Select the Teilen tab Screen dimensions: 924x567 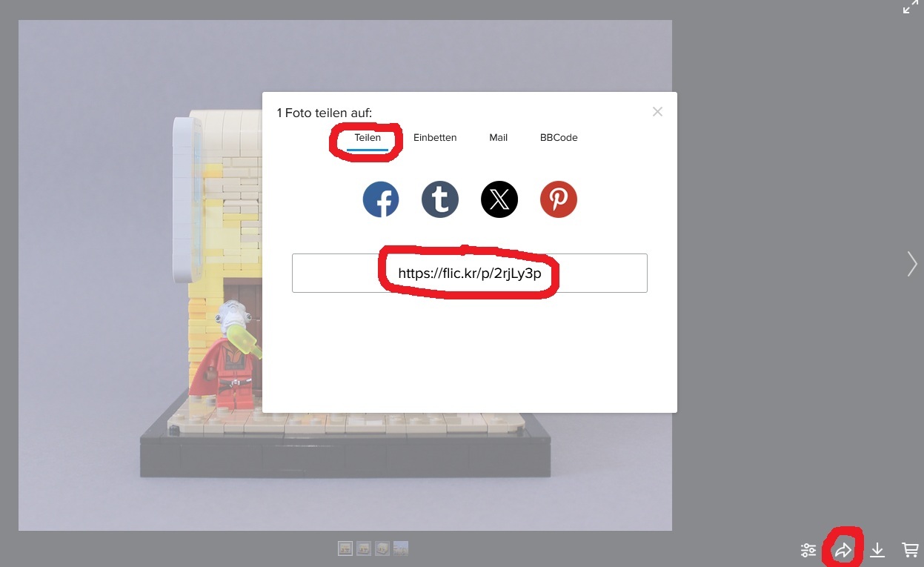pos(368,138)
